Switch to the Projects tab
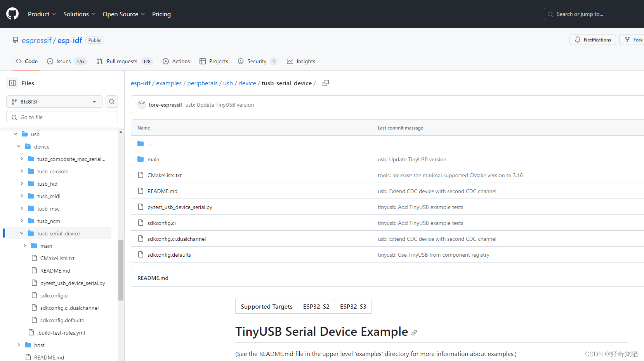This screenshot has width=644, height=361. (x=214, y=61)
